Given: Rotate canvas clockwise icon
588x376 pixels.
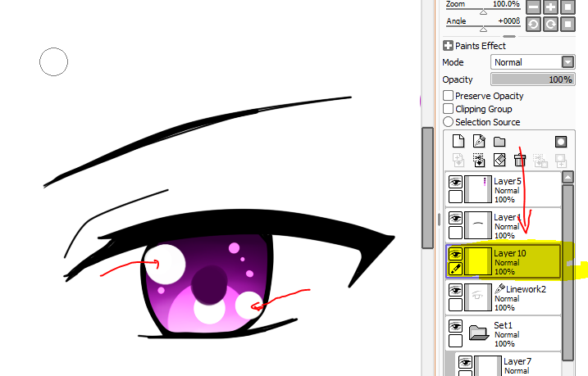Looking at the screenshot, I should point(550,25).
